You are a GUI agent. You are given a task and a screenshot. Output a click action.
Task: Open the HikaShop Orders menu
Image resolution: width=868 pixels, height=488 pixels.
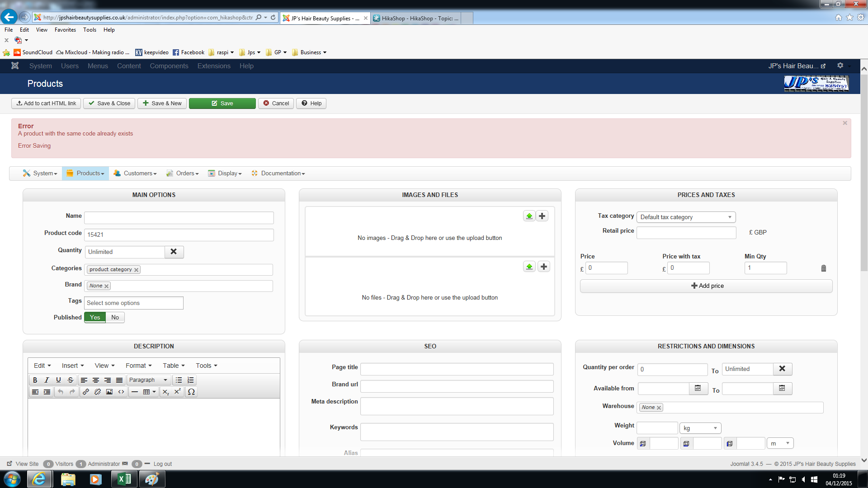click(x=183, y=174)
